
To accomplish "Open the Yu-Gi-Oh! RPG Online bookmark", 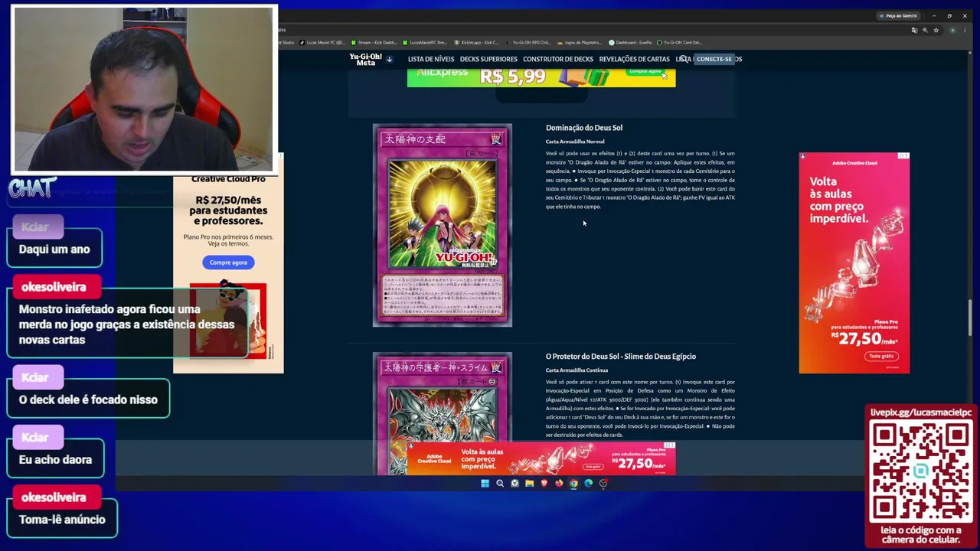I will pos(529,43).
